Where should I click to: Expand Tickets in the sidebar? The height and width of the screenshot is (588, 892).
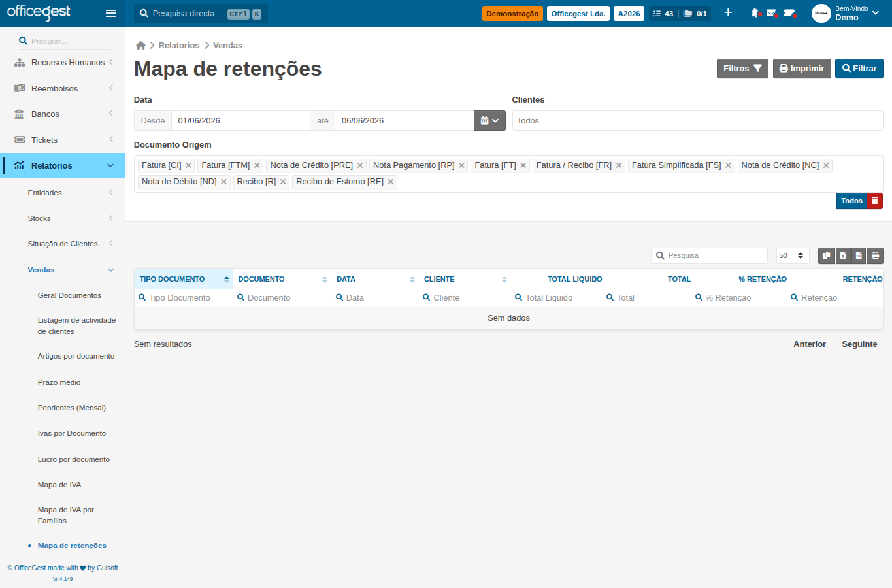click(x=62, y=140)
